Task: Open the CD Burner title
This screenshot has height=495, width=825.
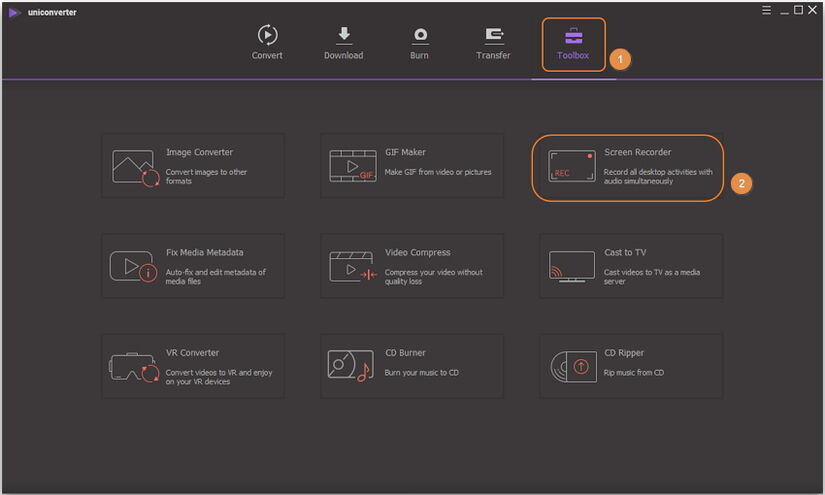Action: [405, 353]
